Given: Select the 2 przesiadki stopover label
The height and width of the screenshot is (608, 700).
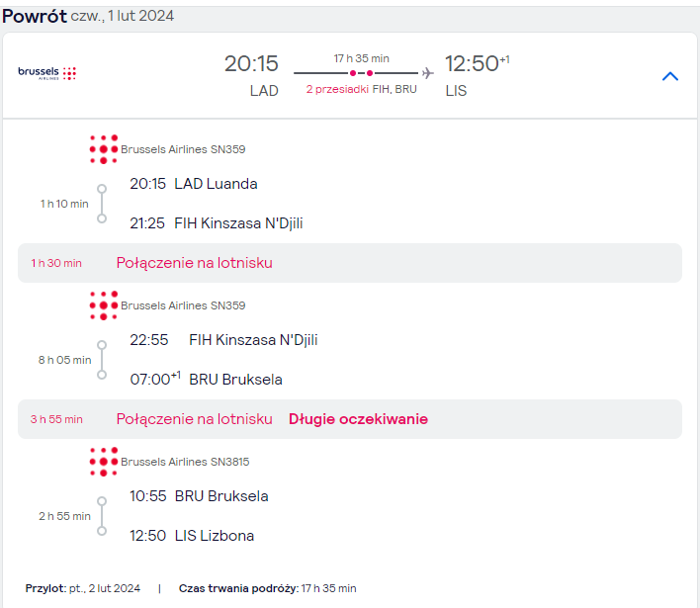Looking at the screenshot, I should [337, 89].
